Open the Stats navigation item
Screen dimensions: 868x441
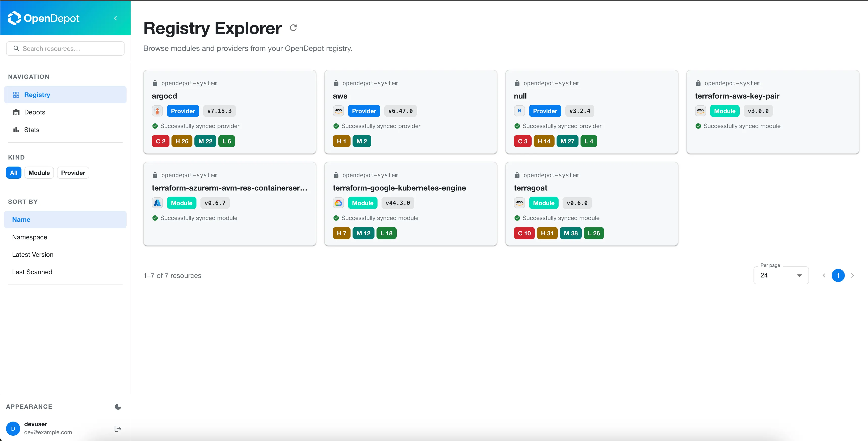point(65,130)
